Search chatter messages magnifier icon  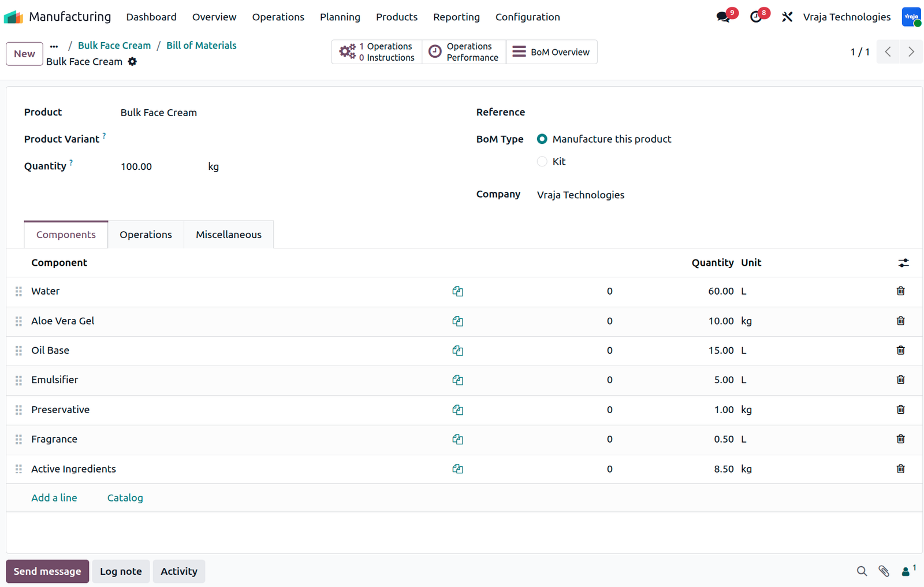pos(862,571)
